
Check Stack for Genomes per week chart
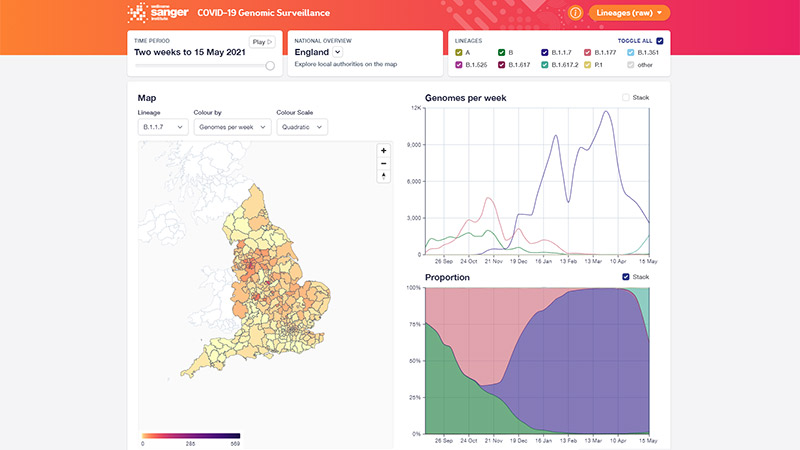pyautogui.click(x=626, y=98)
